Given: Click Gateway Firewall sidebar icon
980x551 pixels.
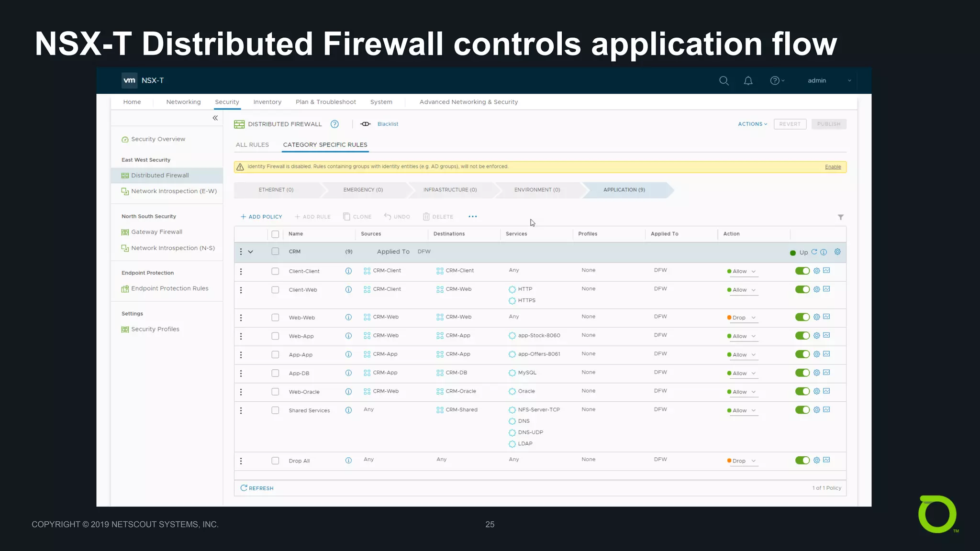Looking at the screenshot, I should [x=125, y=232].
